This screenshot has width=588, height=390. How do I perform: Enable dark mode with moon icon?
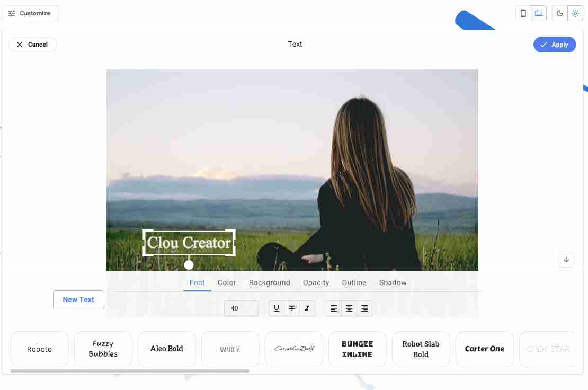pyautogui.click(x=559, y=13)
